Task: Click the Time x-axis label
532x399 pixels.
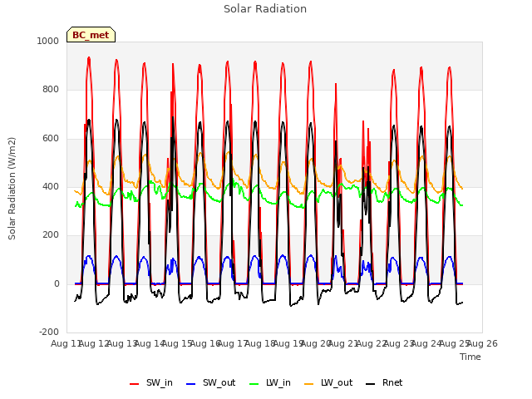Action: point(470,357)
